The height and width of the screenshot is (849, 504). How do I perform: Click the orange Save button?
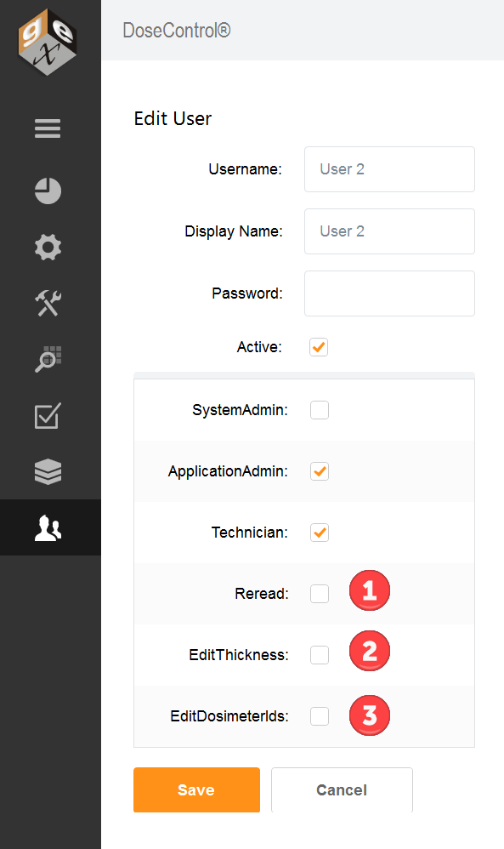pos(197,789)
